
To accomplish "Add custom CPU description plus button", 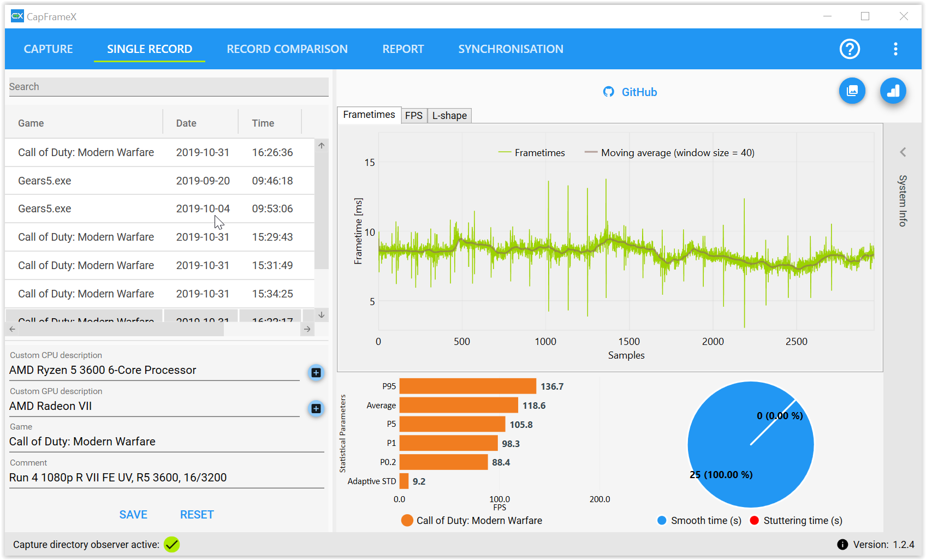I will pos(316,373).
